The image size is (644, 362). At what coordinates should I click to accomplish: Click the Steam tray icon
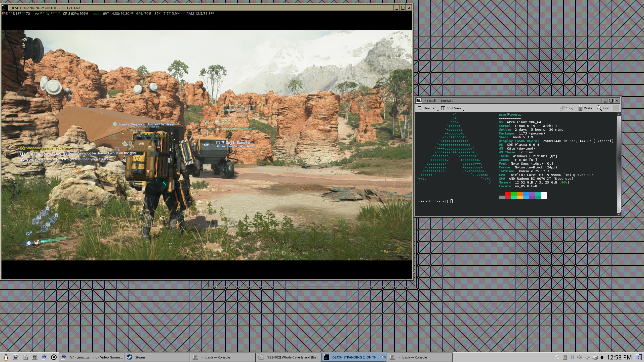point(557,357)
